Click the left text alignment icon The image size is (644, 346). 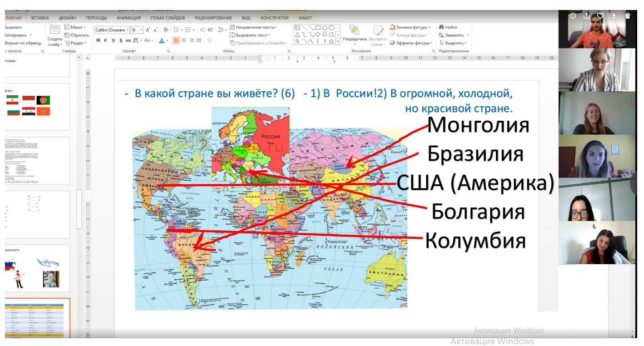(x=176, y=40)
